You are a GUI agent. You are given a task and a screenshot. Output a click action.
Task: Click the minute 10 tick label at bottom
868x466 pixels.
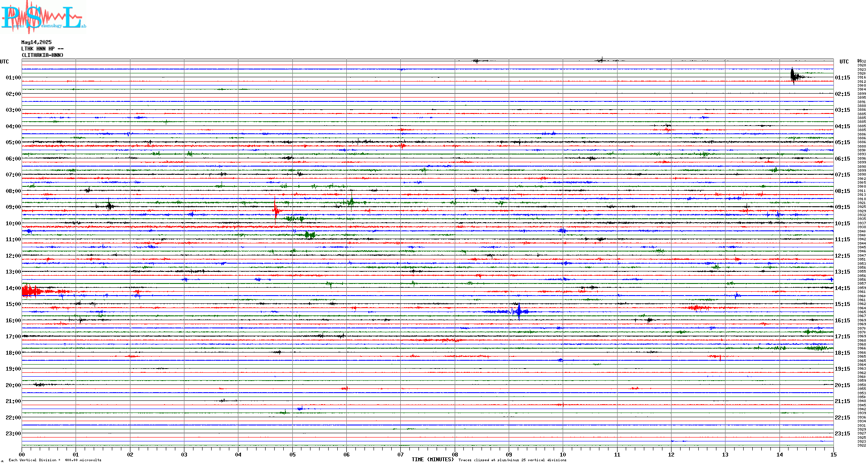[563, 455]
